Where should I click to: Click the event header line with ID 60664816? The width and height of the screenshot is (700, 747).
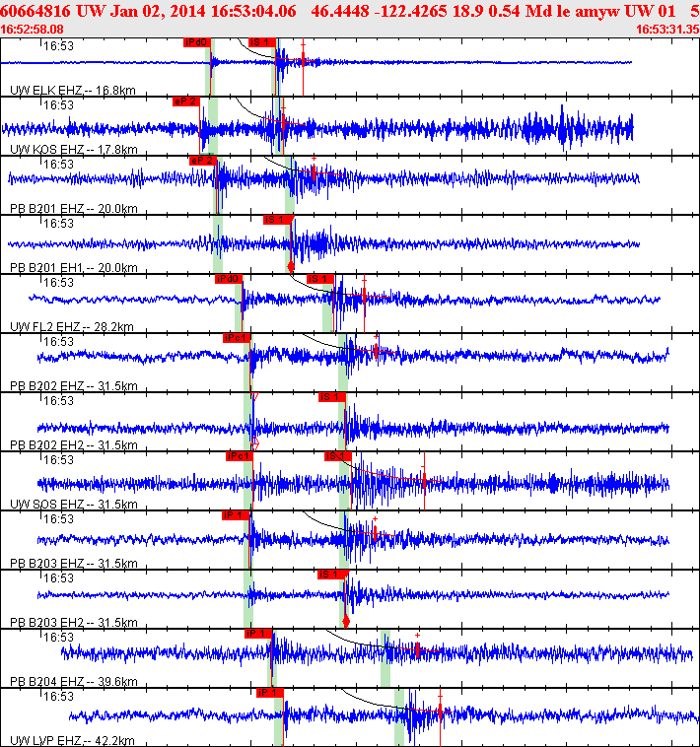(350, 11)
